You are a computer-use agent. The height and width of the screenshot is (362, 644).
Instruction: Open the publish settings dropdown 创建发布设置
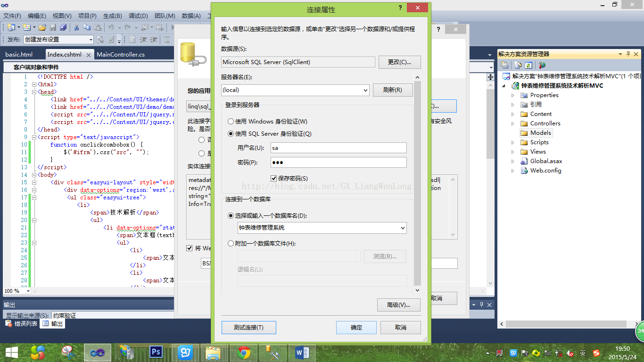click(x=91, y=40)
